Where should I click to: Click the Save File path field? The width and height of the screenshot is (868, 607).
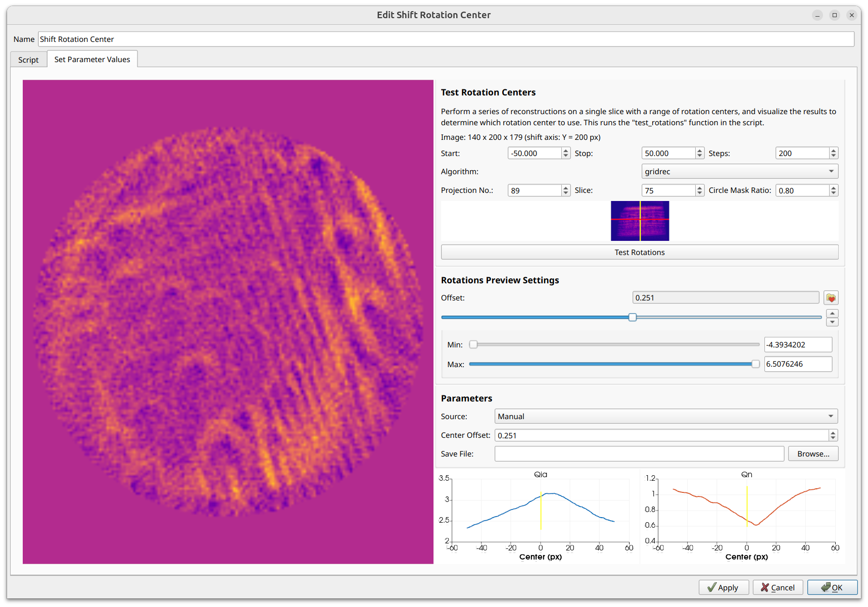click(639, 453)
